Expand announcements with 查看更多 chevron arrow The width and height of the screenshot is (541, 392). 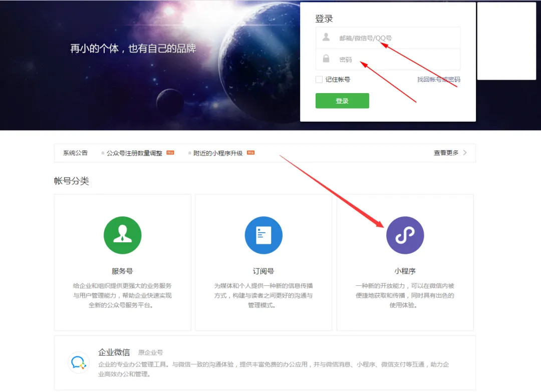pos(465,152)
